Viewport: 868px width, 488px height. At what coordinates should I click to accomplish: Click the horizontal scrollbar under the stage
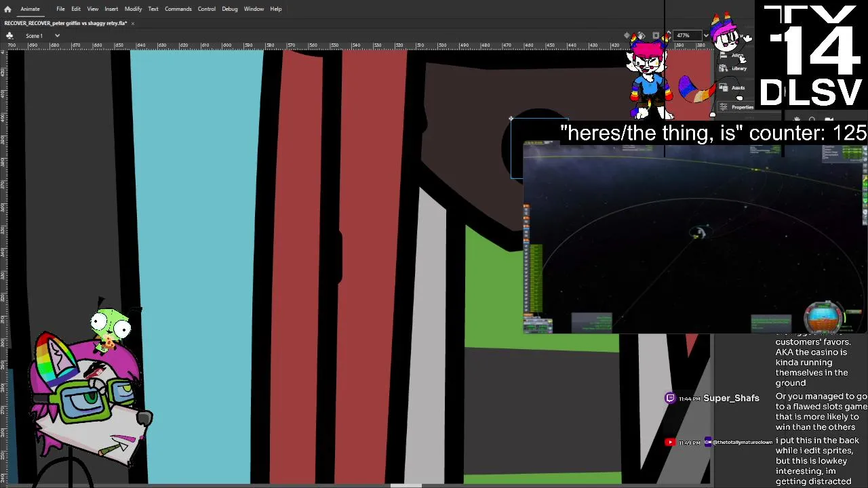click(x=407, y=485)
